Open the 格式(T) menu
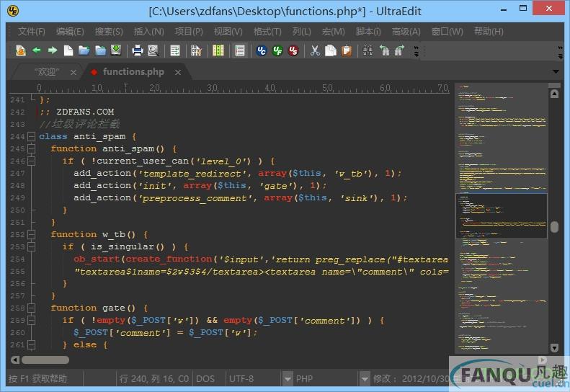The height and width of the screenshot is (392, 570). pyautogui.click(x=267, y=32)
